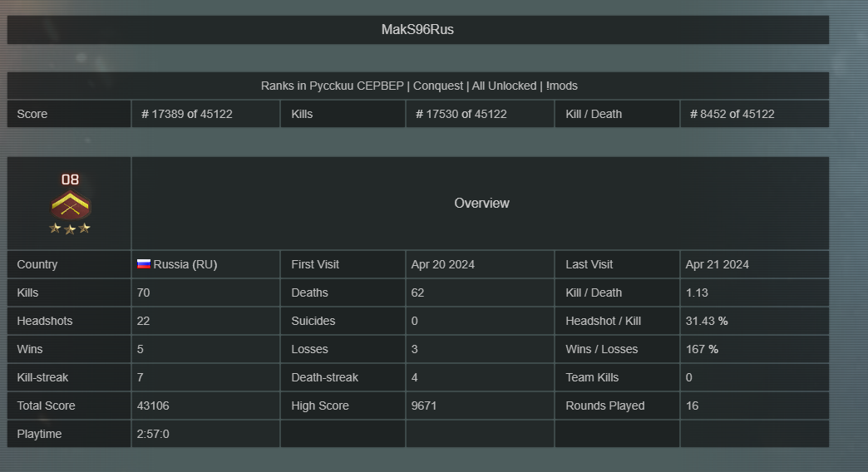Click the Kill-streak label cell
Viewport: 868px width, 472px height.
[x=69, y=377]
